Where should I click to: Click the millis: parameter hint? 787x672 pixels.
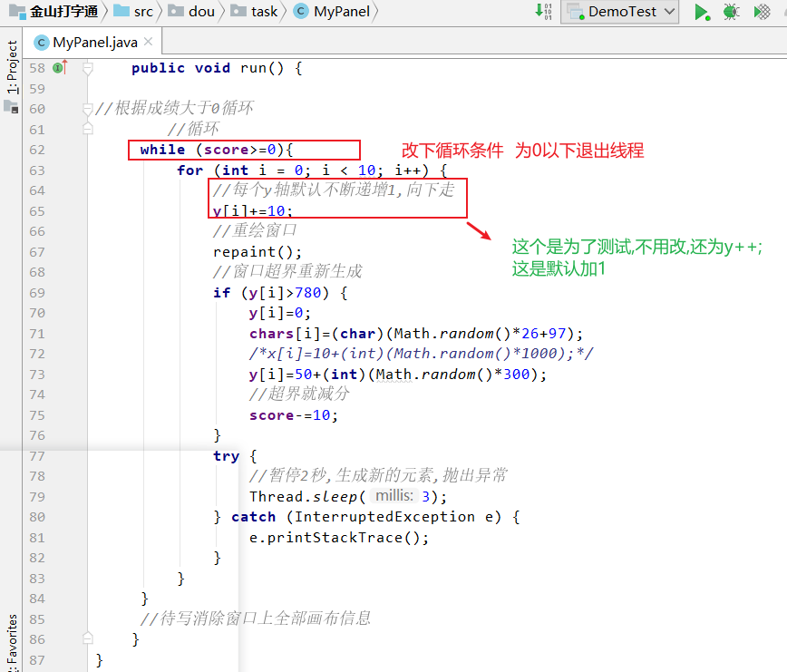pyautogui.click(x=394, y=496)
